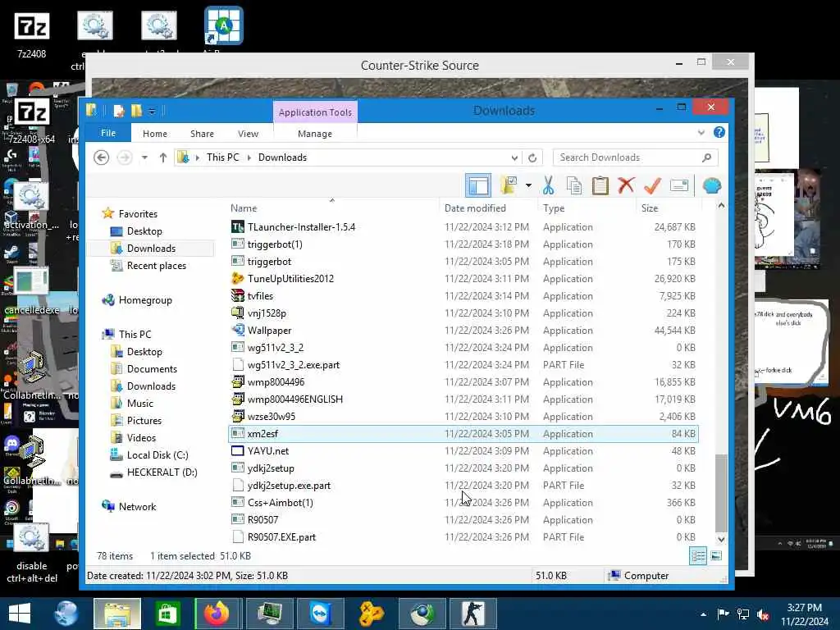Click the Copy toolbar icon
The width and height of the screenshot is (840, 630).
point(573,186)
